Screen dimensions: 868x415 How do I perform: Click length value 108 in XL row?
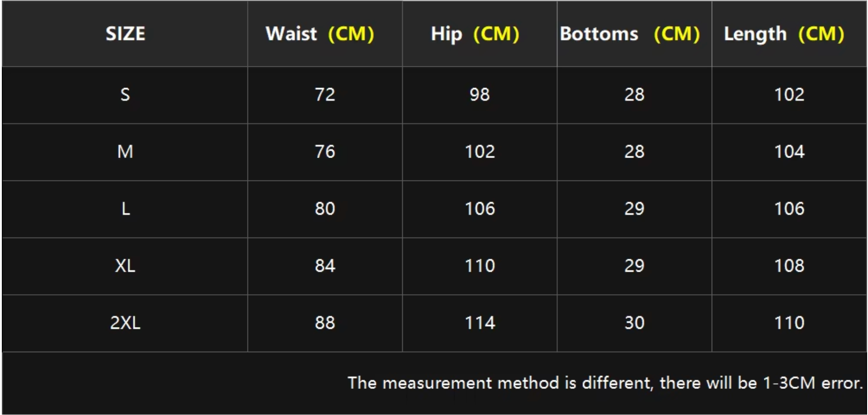[x=789, y=266]
